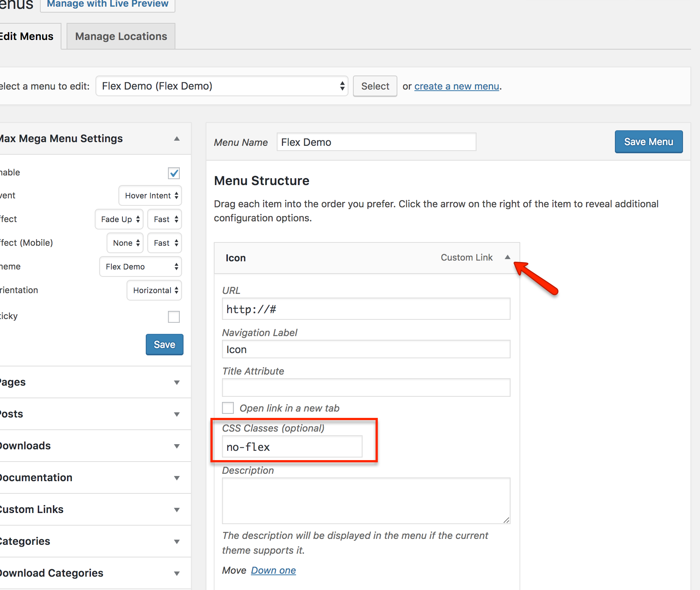Collapse Max Mega Menu Settings panel
Screen dimensions: 700x590
(x=176, y=139)
